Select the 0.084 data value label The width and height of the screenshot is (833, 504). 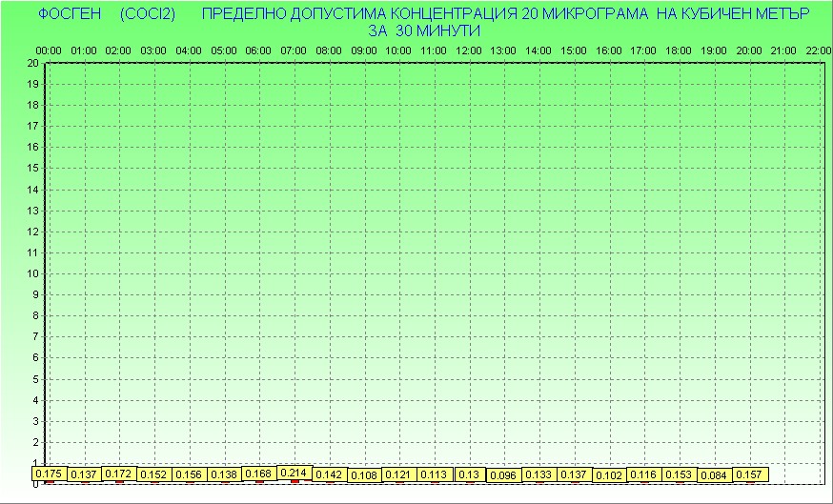pyautogui.click(x=714, y=475)
